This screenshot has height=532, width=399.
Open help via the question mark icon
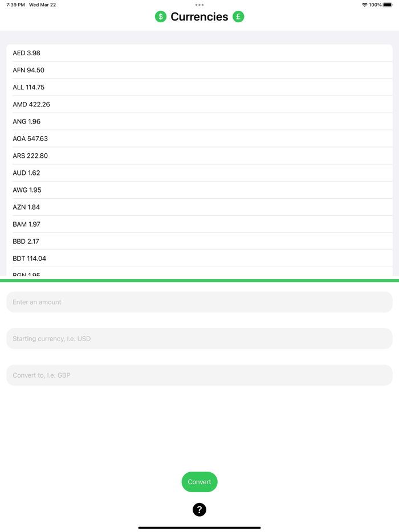(x=199, y=510)
